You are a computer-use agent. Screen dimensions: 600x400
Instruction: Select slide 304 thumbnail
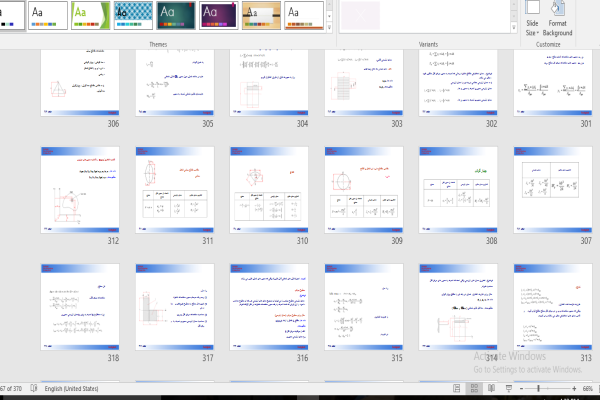tap(269, 82)
